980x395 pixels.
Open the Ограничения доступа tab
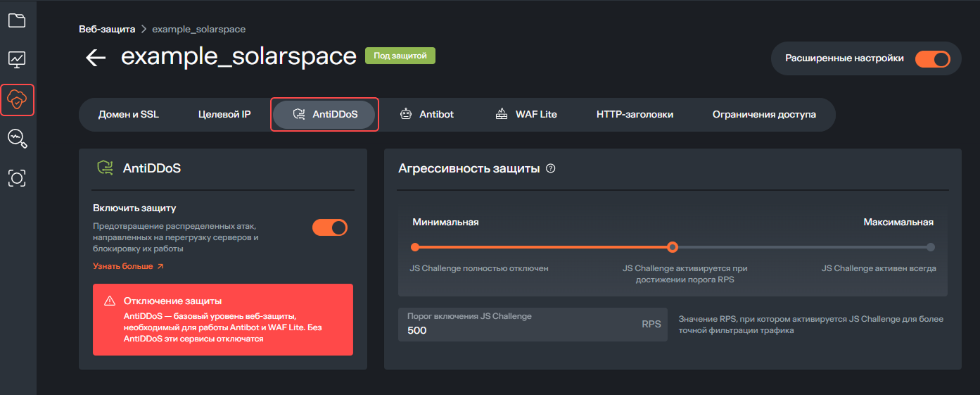pyautogui.click(x=764, y=114)
